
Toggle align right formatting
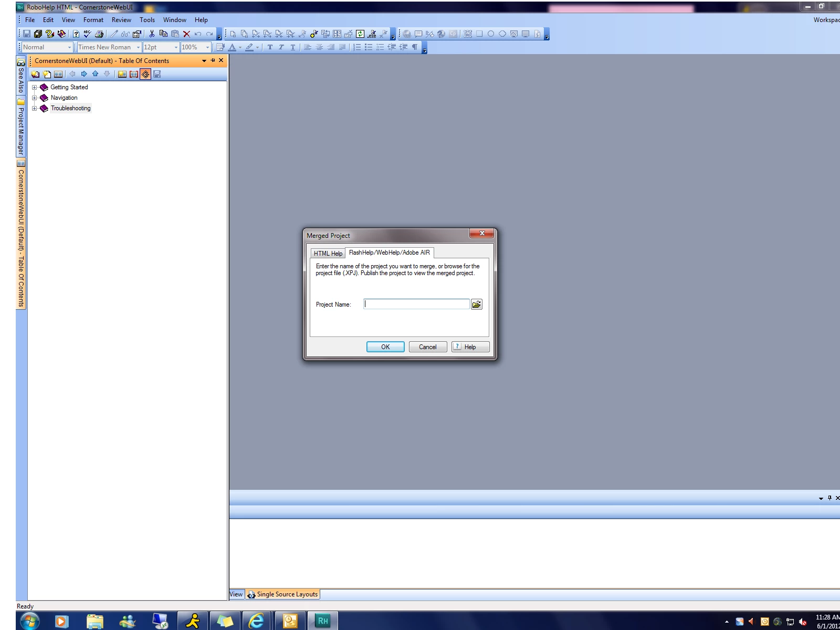pos(331,47)
